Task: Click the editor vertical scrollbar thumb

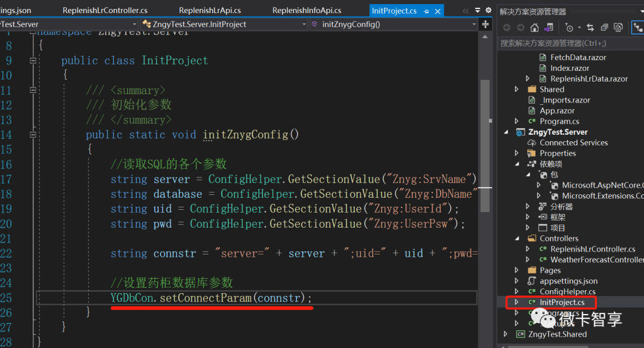Action: pyautogui.click(x=485, y=145)
